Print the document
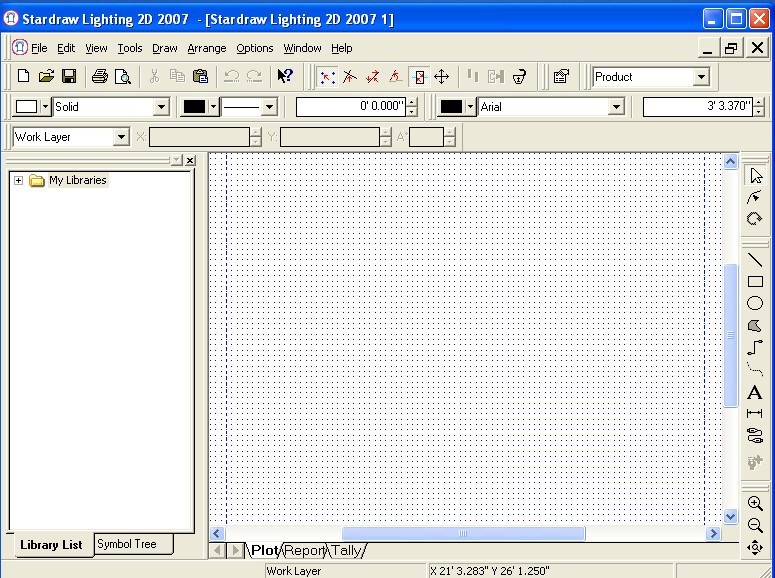The image size is (775, 578). [x=100, y=76]
